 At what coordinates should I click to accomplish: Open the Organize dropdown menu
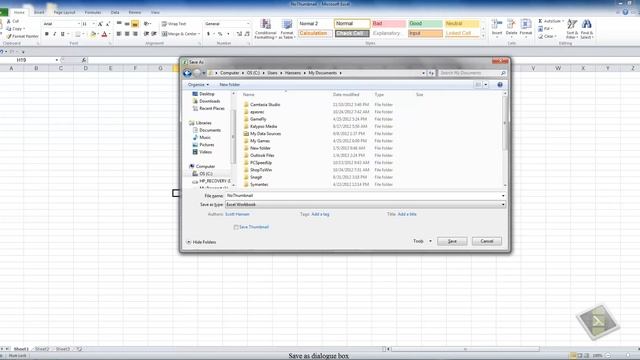(198, 84)
